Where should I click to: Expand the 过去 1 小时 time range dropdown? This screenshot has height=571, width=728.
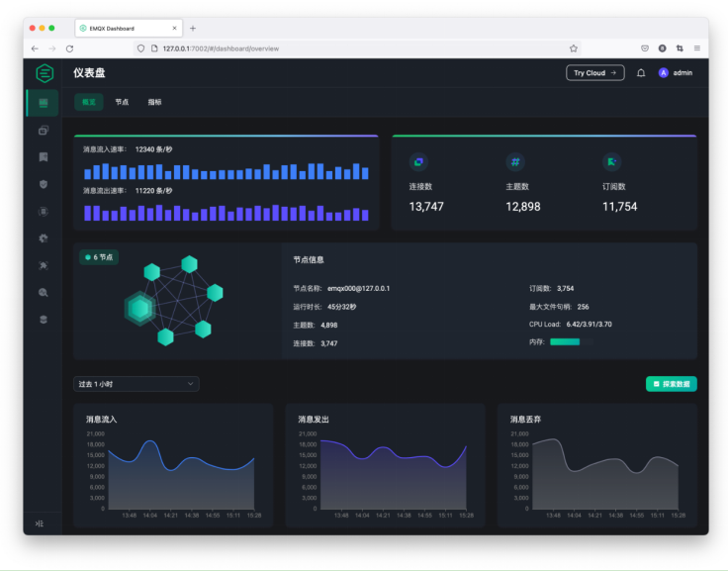click(x=136, y=384)
